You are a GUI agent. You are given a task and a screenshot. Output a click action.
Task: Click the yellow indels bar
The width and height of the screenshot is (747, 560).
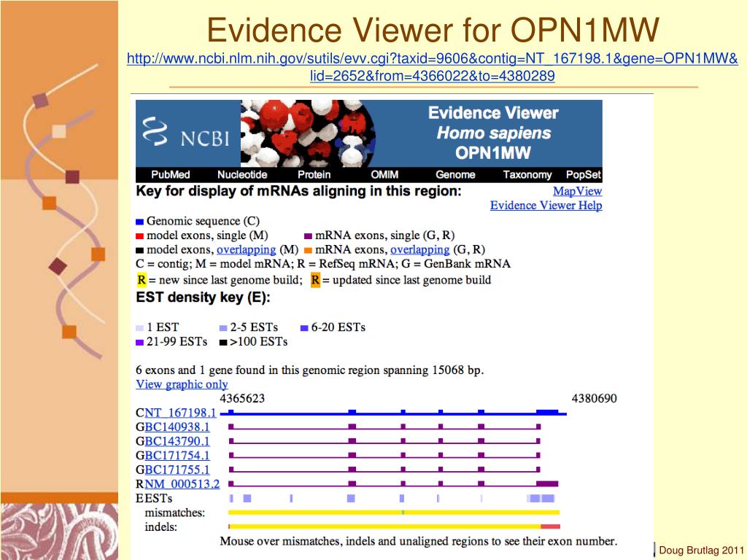pos(385,526)
